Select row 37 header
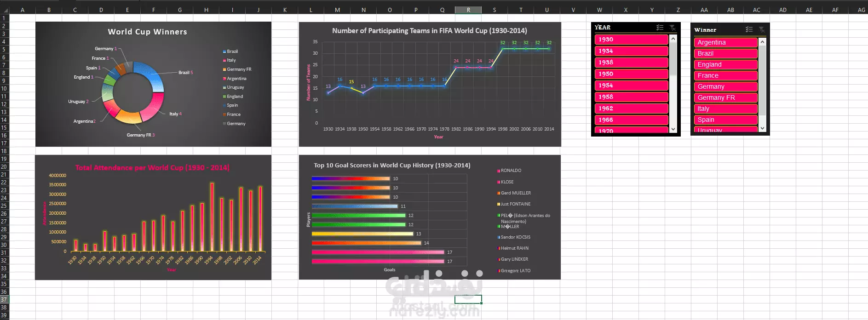The width and height of the screenshot is (868, 320). pyautogui.click(x=4, y=299)
